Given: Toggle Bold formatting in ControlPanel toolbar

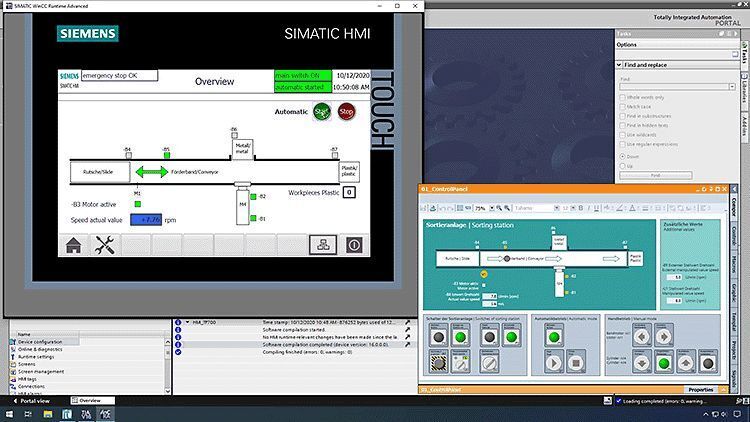Looking at the screenshot, I should (x=581, y=208).
